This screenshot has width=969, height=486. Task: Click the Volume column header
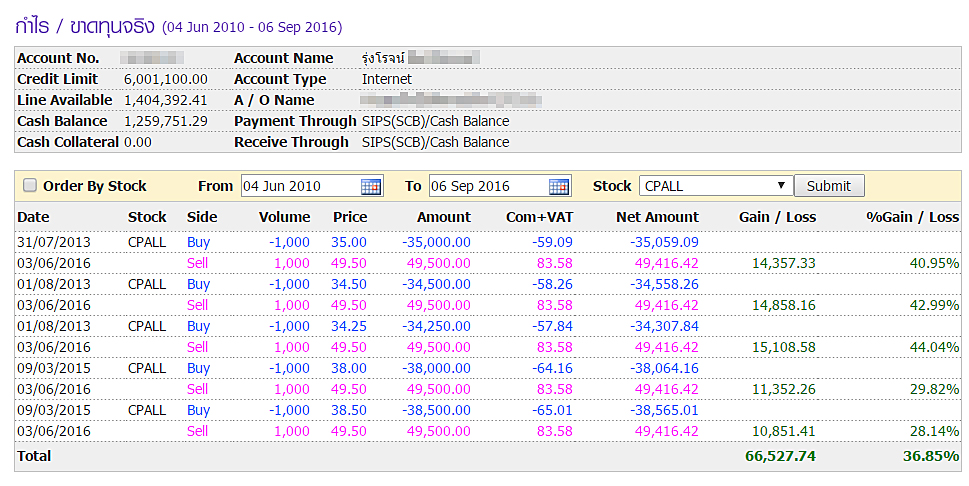pyautogui.click(x=284, y=217)
